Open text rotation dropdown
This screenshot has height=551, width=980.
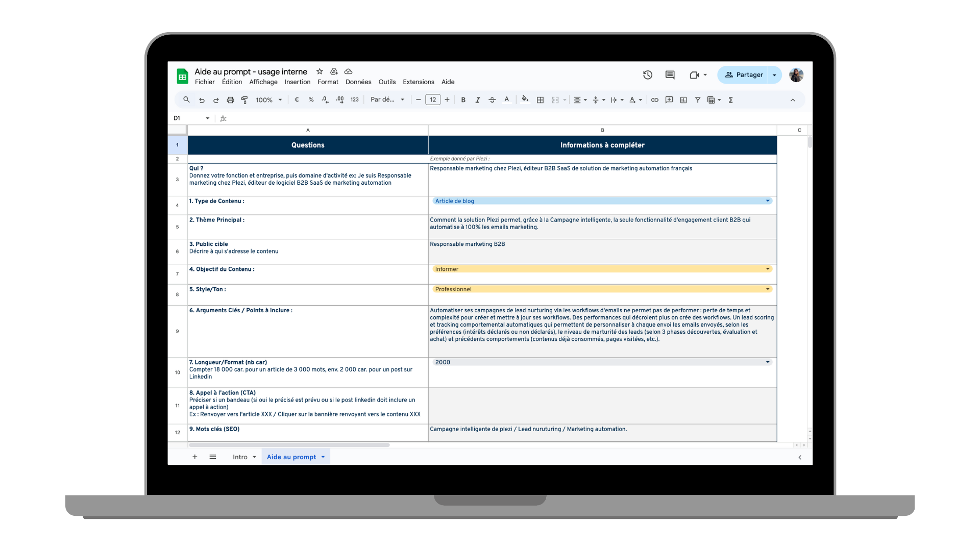[635, 100]
